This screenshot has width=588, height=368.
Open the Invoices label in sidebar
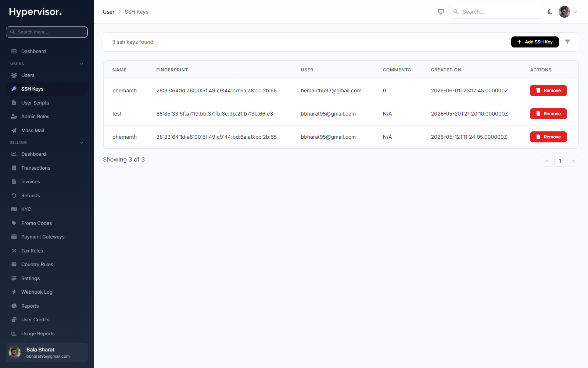point(31,181)
